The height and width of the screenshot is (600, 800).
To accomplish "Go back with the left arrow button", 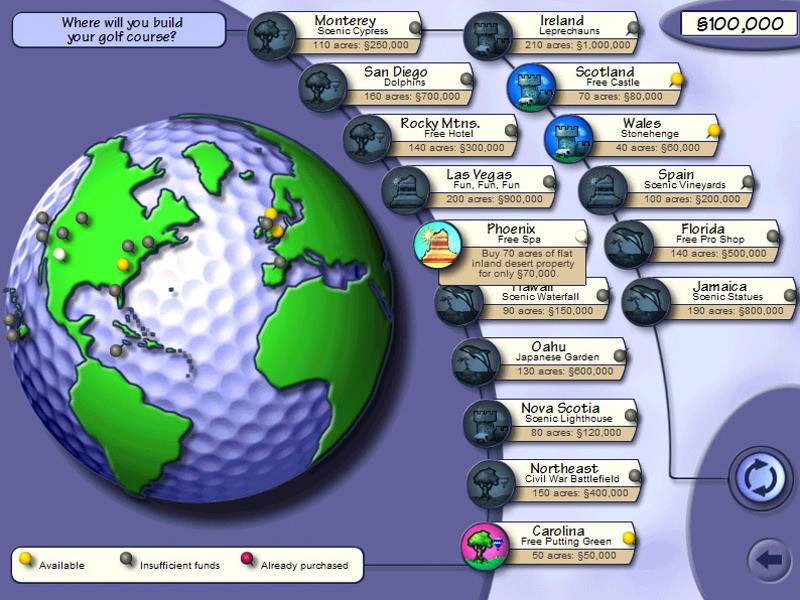I will click(x=769, y=560).
